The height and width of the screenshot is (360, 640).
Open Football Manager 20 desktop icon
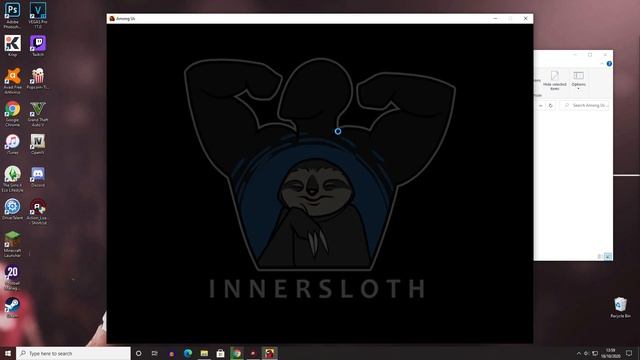pyautogui.click(x=13, y=278)
